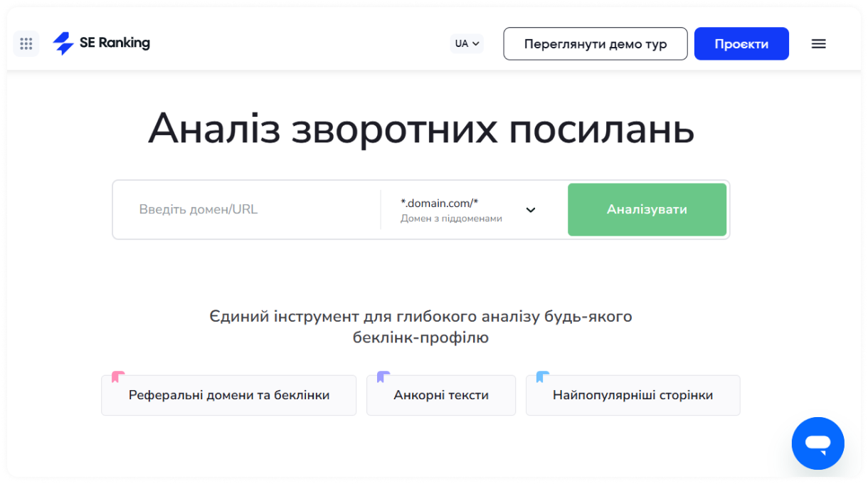Open the UA language dropdown
Viewport: 868px width, 484px height.
(467, 43)
